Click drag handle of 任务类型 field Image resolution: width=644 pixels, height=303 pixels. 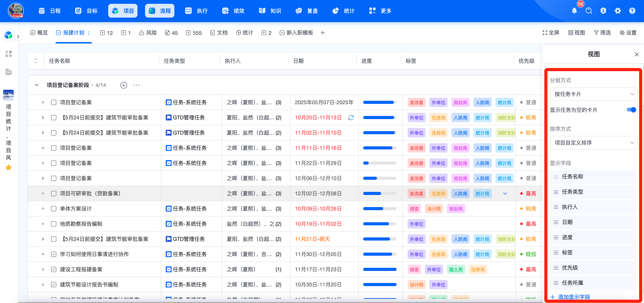(x=556, y=192)
